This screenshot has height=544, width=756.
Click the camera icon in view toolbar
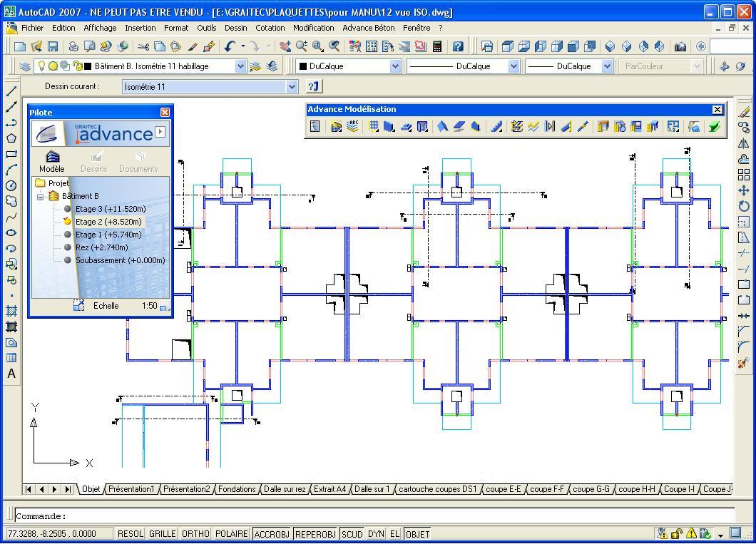[680, 46]
